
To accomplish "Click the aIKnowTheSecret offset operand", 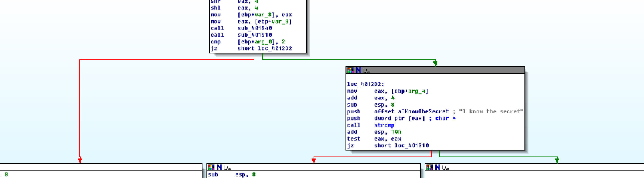I will pos(423,111).
